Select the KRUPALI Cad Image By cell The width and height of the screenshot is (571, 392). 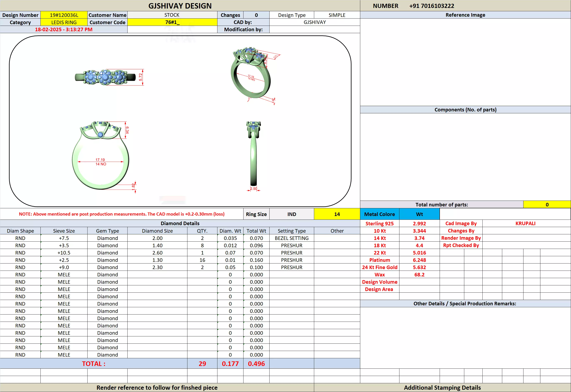[525, 223]
